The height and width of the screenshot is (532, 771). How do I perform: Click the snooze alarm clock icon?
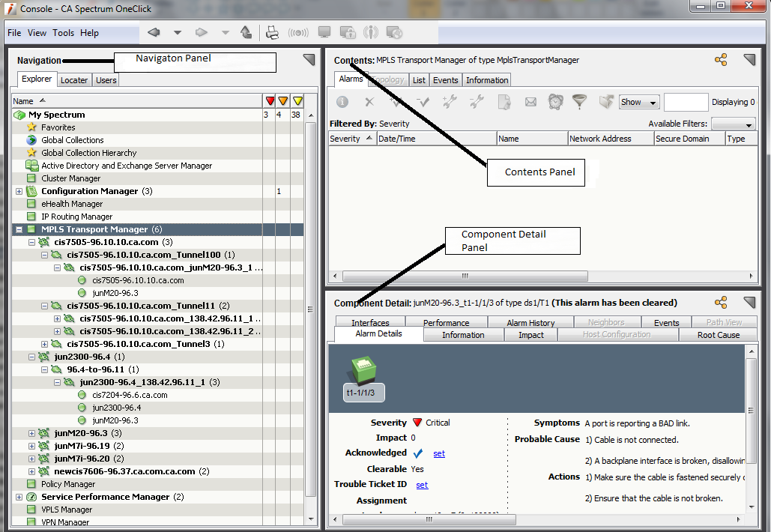click(556, 102)
